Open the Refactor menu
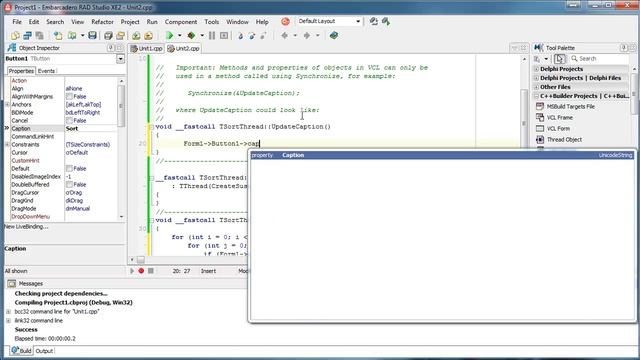Viewport: 640px width, 360px height. pyautogui.click(x=102, y=22)
